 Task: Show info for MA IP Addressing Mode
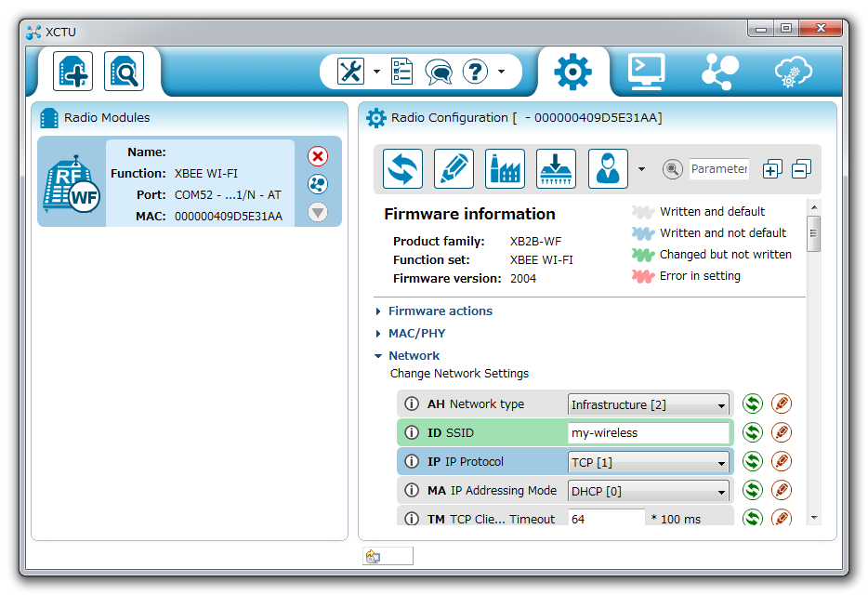412,490
